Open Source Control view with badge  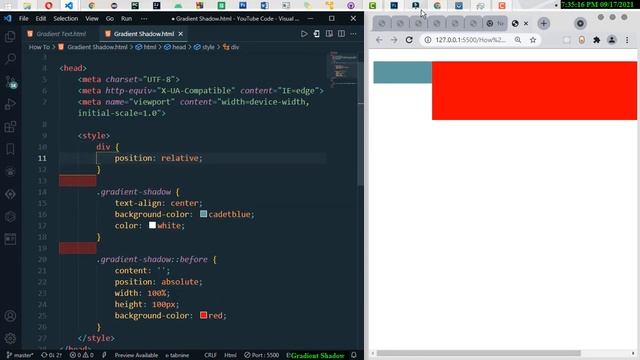(11, 82)
